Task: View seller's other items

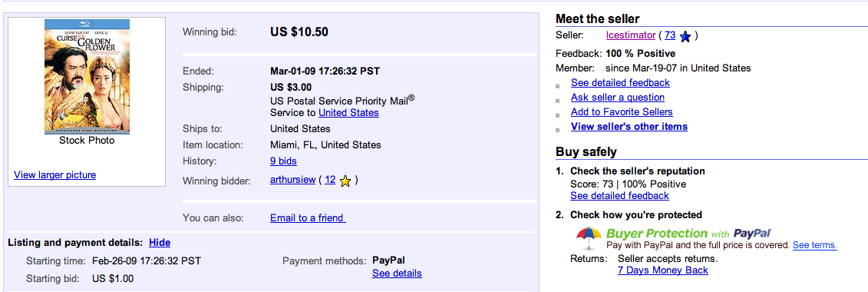Action: coord(629,126)
